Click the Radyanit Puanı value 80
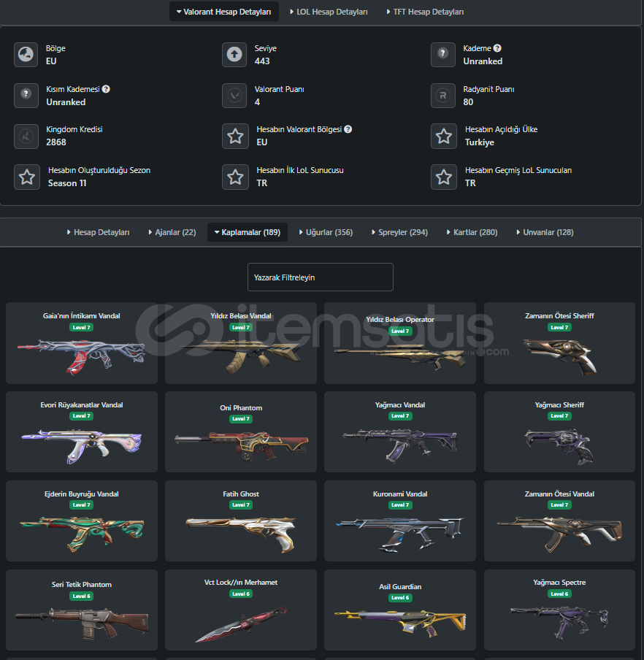This screenshot has height=660, width=644. click(468, 102)
